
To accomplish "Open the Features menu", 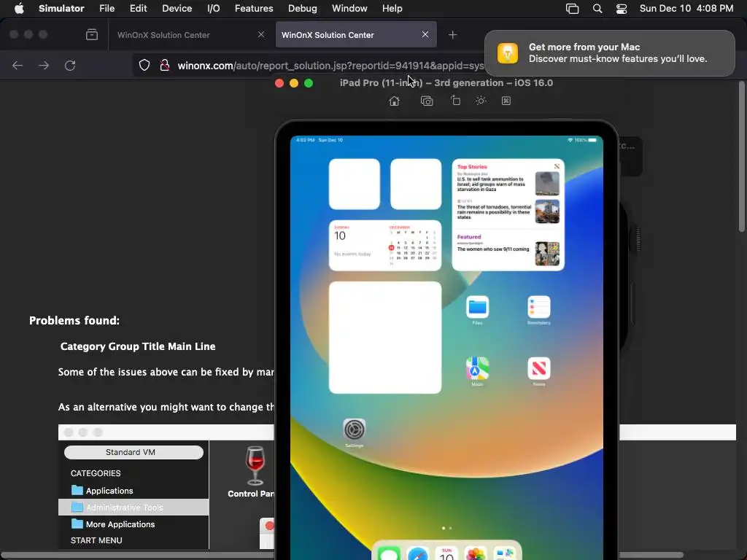I will pos(254,9).
